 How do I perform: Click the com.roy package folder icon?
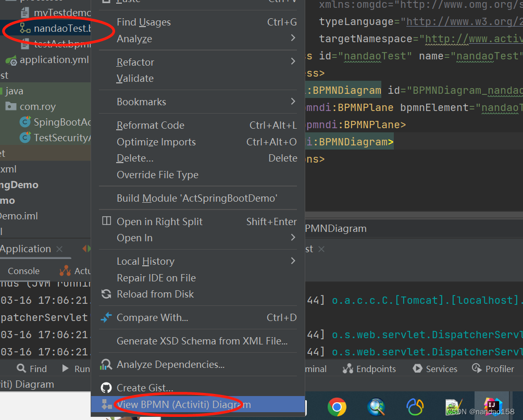coord(11,106)
